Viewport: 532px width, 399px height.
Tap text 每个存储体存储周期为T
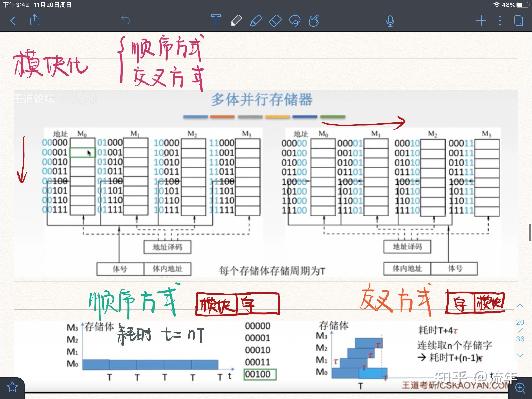click(272, 271)
